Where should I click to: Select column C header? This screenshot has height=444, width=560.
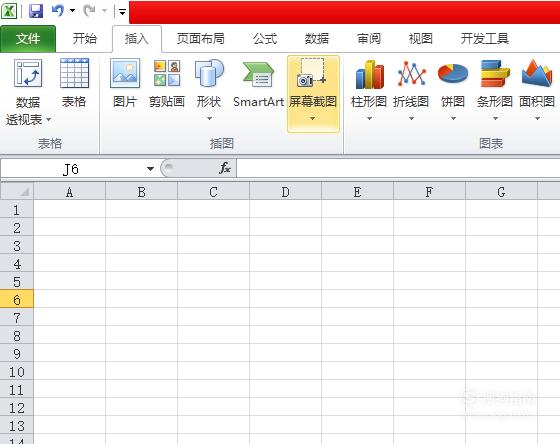pyautogui.click(x=214, y=192)
